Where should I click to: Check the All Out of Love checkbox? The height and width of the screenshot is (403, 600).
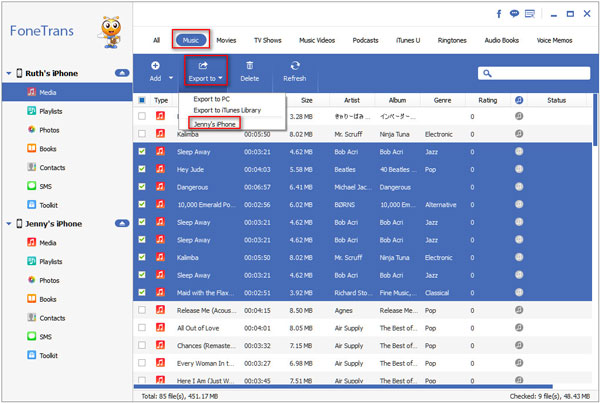pyautogui.click(x=142, y=327)
